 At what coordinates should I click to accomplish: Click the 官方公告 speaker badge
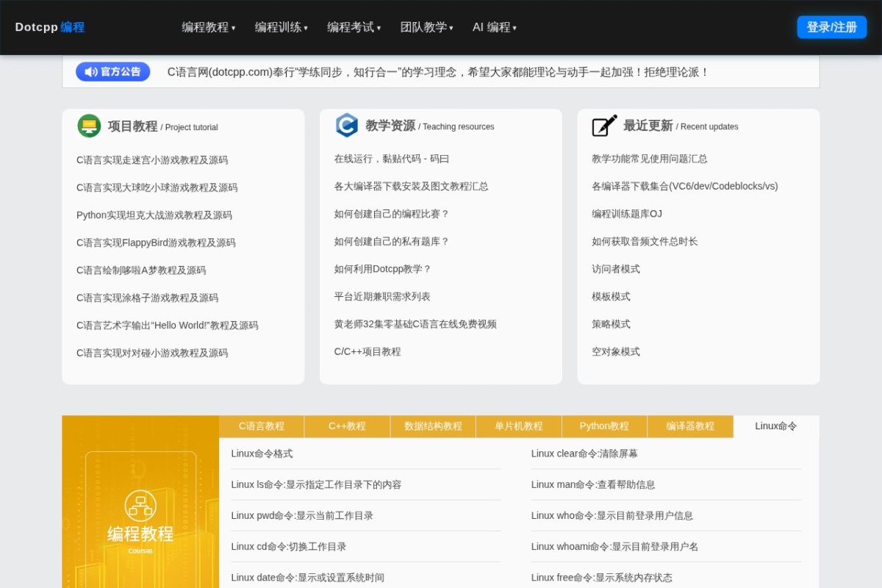tap(113, 72)
